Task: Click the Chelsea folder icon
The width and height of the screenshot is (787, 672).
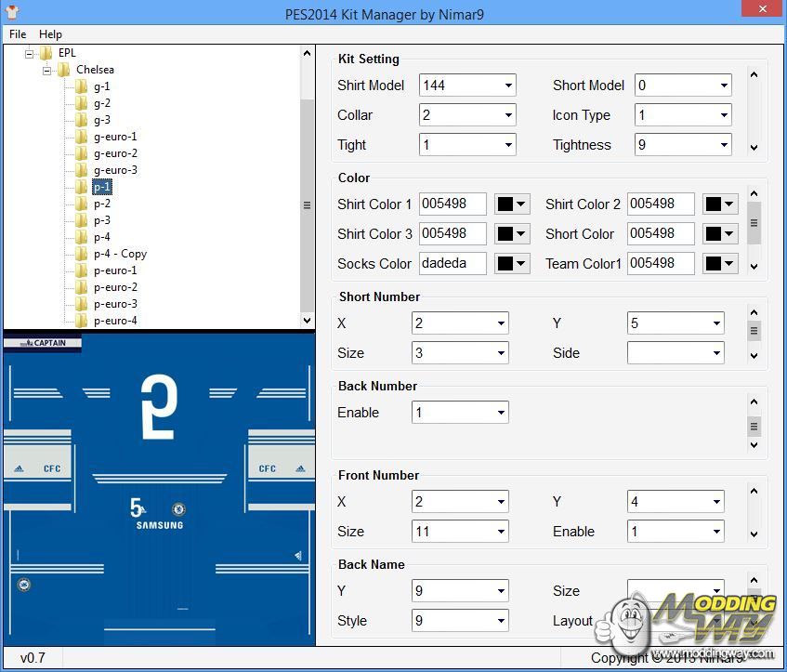Action: click(64, 70)
